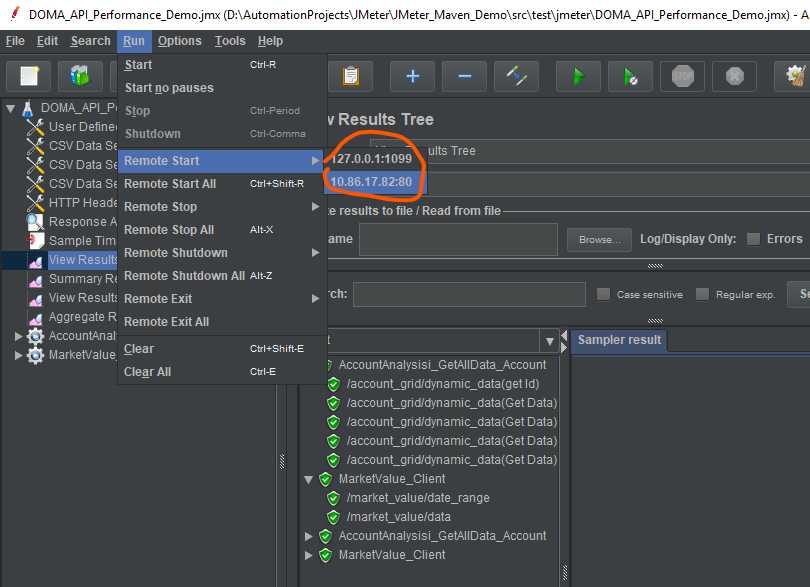Open the Options menu
The width and height of the screenshot is (810, 587).
tap(179, 41)
